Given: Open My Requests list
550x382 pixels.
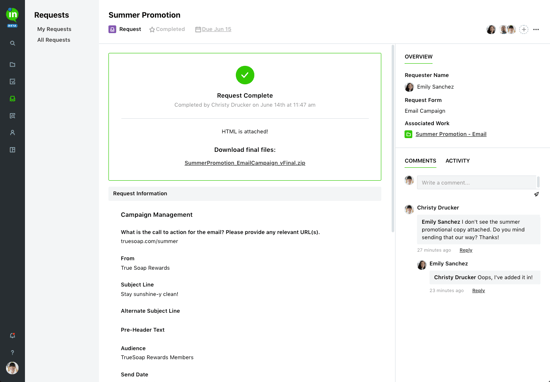Looking at the screenshot, I should (54, 29).
